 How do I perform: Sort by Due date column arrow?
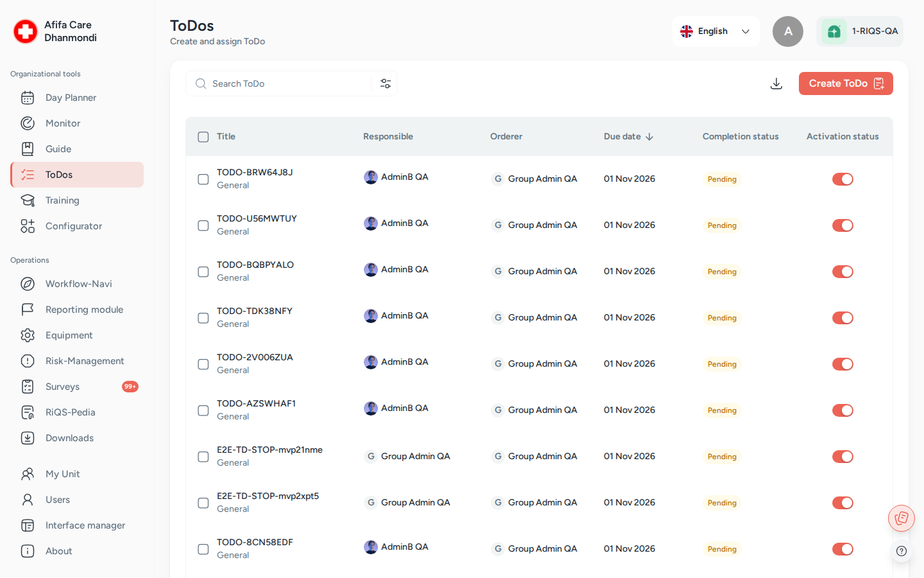(x=649, y=137)
